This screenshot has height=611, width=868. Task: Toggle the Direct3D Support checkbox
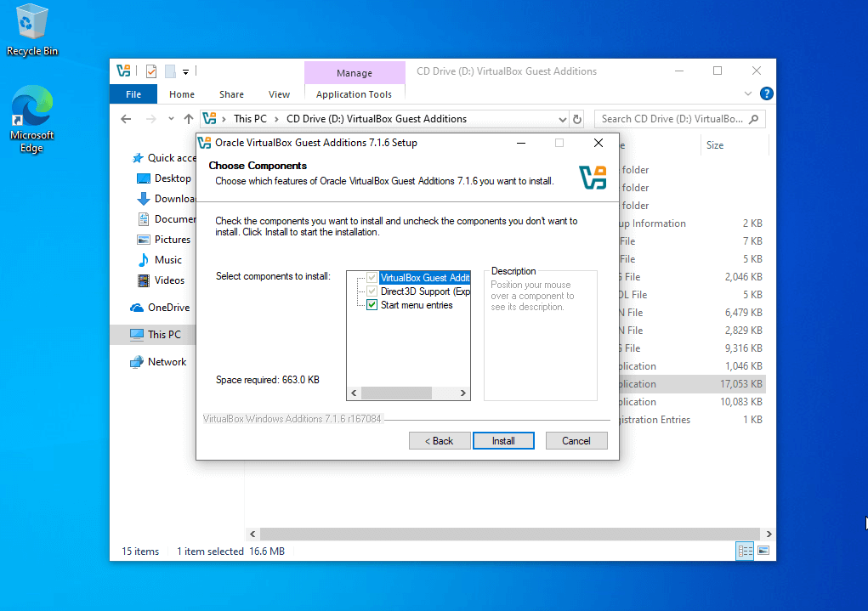pos(372,291)
